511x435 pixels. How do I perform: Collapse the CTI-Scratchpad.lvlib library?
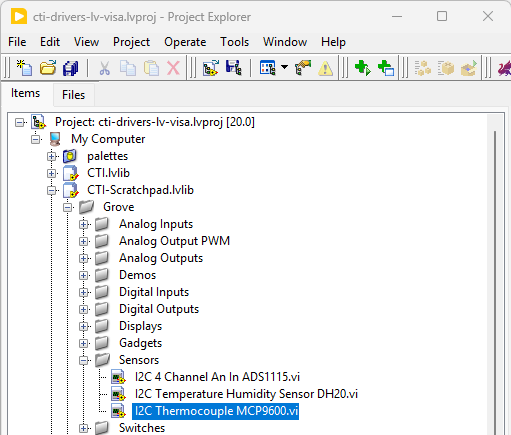click(x=52, y=190)
